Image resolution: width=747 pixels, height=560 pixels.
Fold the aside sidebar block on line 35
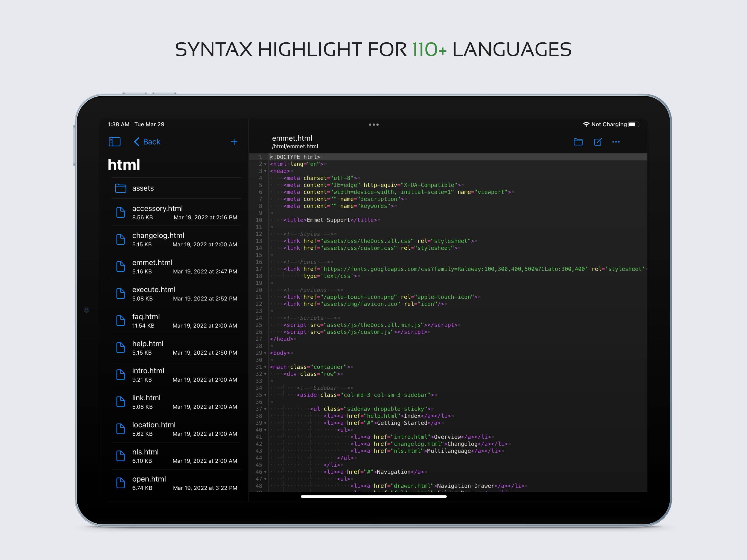coord(265,395)
